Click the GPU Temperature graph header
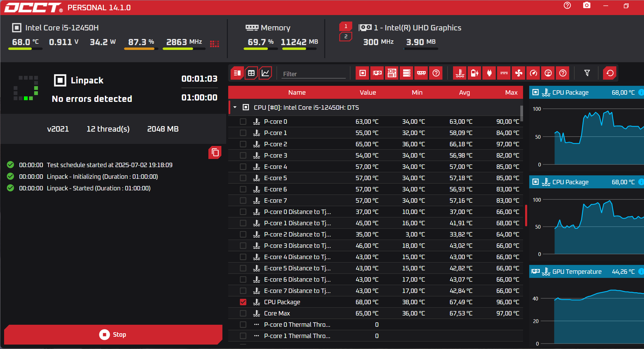Screen dimensions: 644x349 click(x=587, y=272)
